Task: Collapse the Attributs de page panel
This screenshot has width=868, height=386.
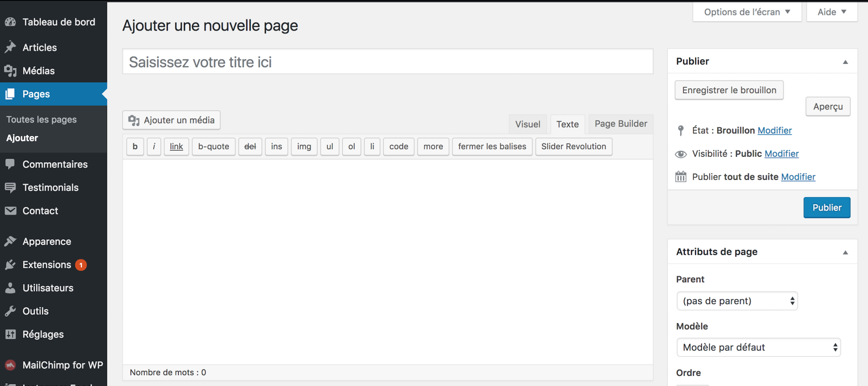Action: pyautogui.click(x=845, y=252)
